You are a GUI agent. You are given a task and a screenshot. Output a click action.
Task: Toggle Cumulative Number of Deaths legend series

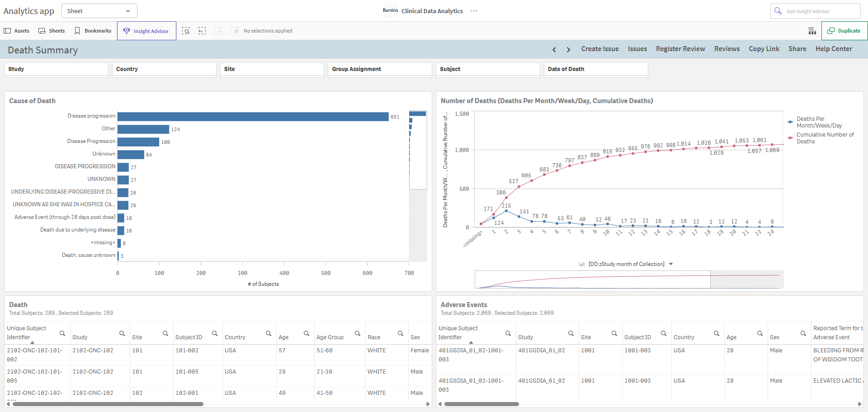[x=821, y=138]
